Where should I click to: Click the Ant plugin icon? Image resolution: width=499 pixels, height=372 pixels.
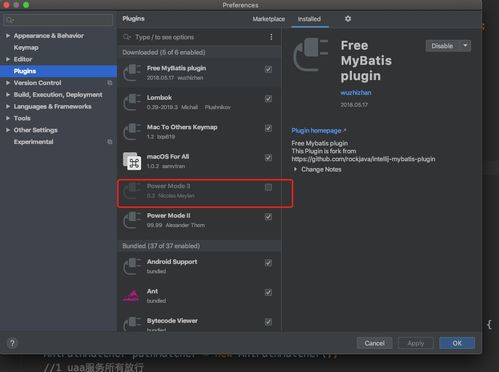point(132,296)
